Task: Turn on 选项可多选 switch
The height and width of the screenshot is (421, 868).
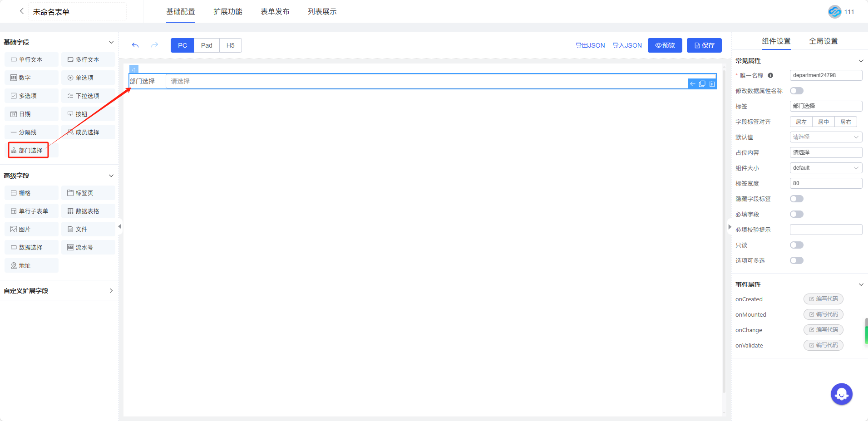Action: (796, 260)
